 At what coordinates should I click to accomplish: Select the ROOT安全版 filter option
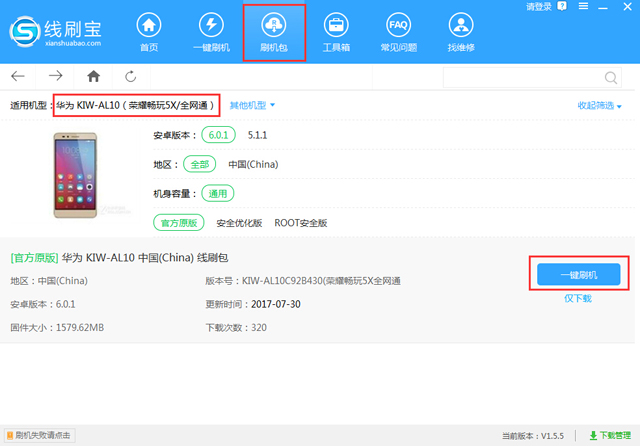301,223
